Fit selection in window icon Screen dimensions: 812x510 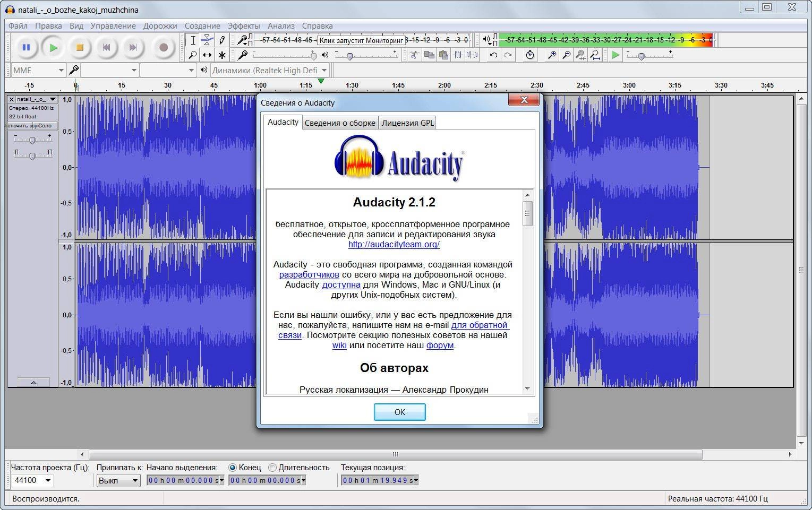click(580, 55)
